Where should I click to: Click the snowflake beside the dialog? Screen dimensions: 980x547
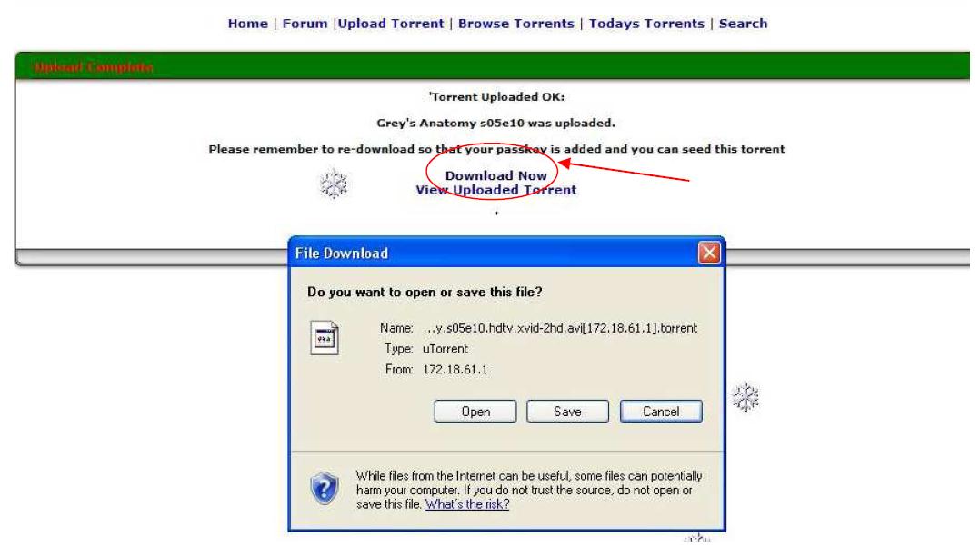point(745,396)
